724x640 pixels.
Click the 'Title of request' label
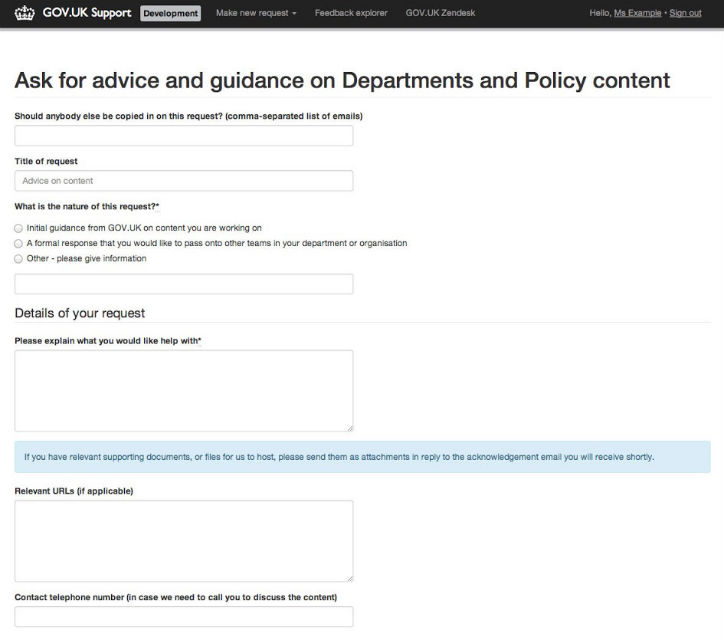(x=46, y=161)
